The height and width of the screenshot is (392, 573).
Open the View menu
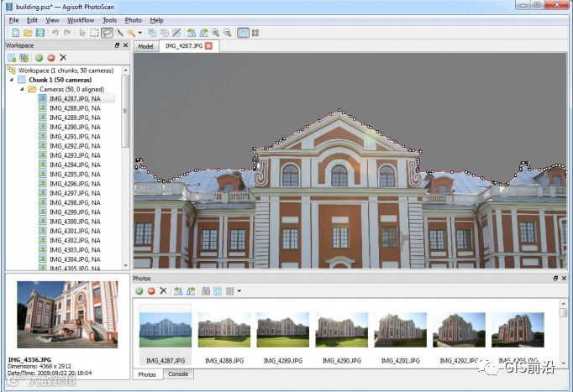52,20
